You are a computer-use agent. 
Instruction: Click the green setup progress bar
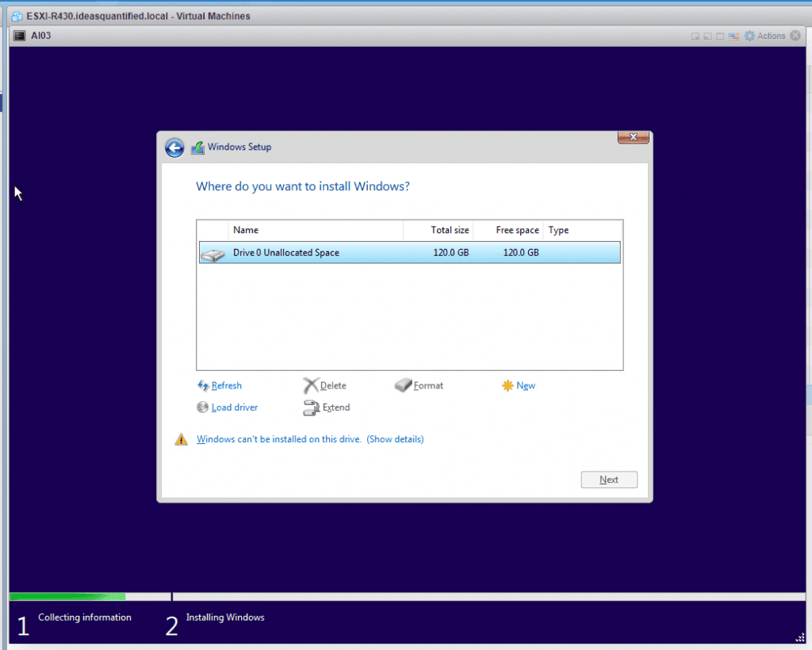click(x=68, y=597)
